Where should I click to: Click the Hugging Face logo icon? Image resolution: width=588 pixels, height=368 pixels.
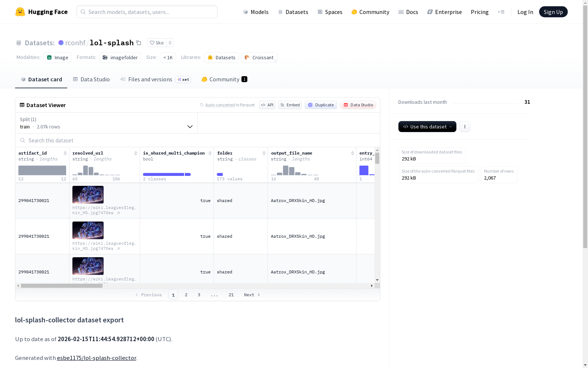[x=20, y=12]
